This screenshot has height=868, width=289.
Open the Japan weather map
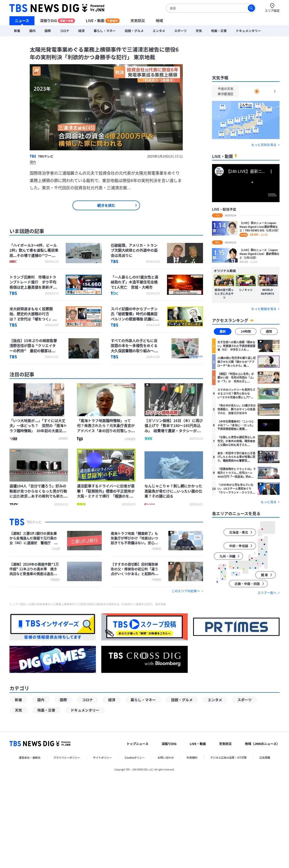click(x=246, y=120)
